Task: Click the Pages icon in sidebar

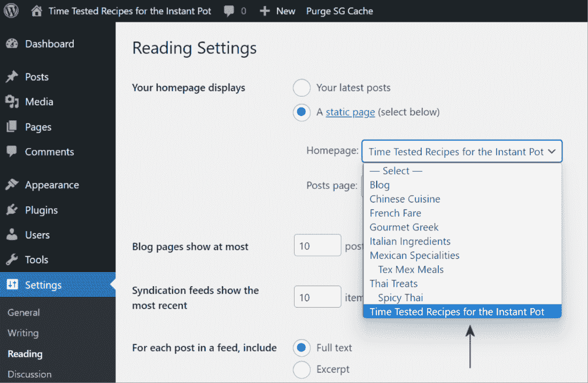Action: pos(12,127)
